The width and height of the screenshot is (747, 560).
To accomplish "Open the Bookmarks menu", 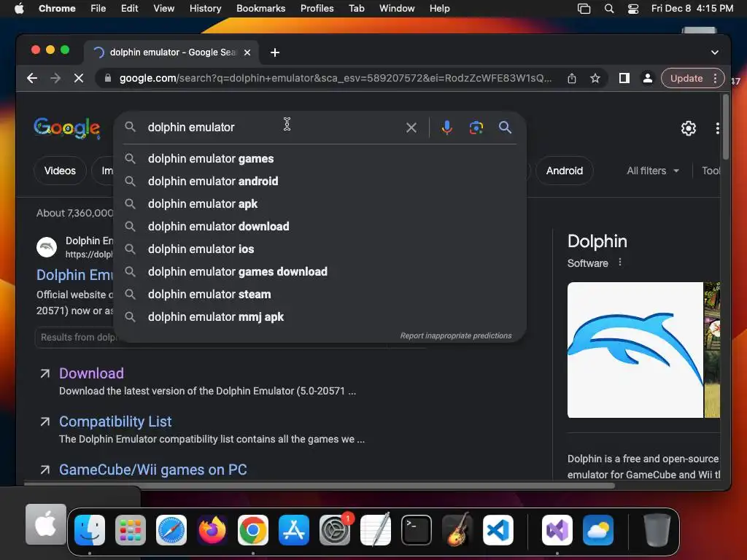I will pos(260,9).
